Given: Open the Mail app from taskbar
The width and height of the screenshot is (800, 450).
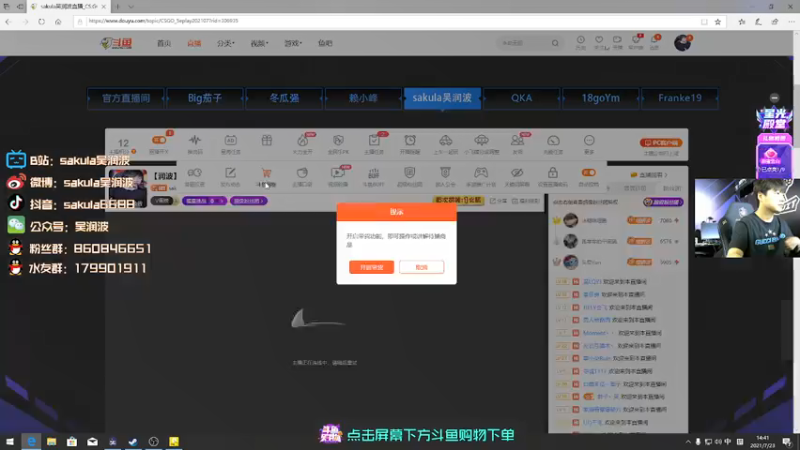Looking at the screenshot, I should (92, 442).
